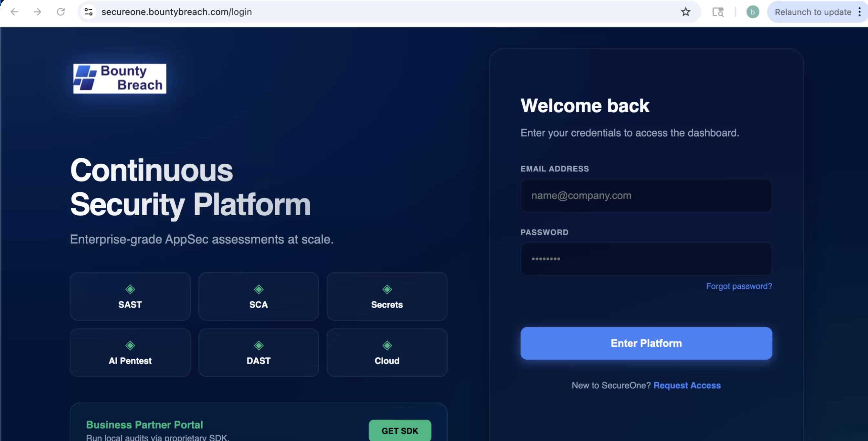
Task: Click 'Enterprise-grade AppSec assessments at scale.' text
Action: [202, 239]
